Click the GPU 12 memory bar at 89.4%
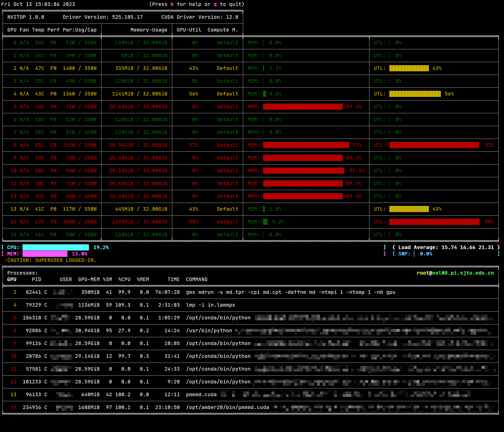 [x=303, y=196]
